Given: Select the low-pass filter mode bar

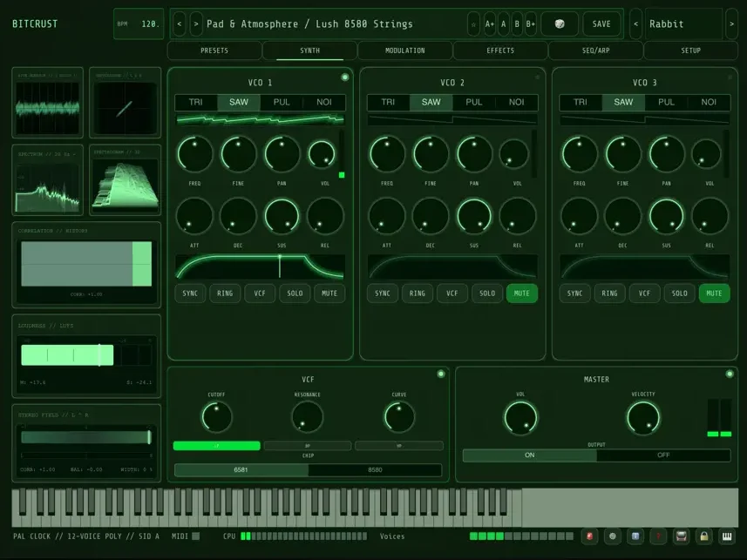Looking at the screenshot, I should (x=217, y=446).
